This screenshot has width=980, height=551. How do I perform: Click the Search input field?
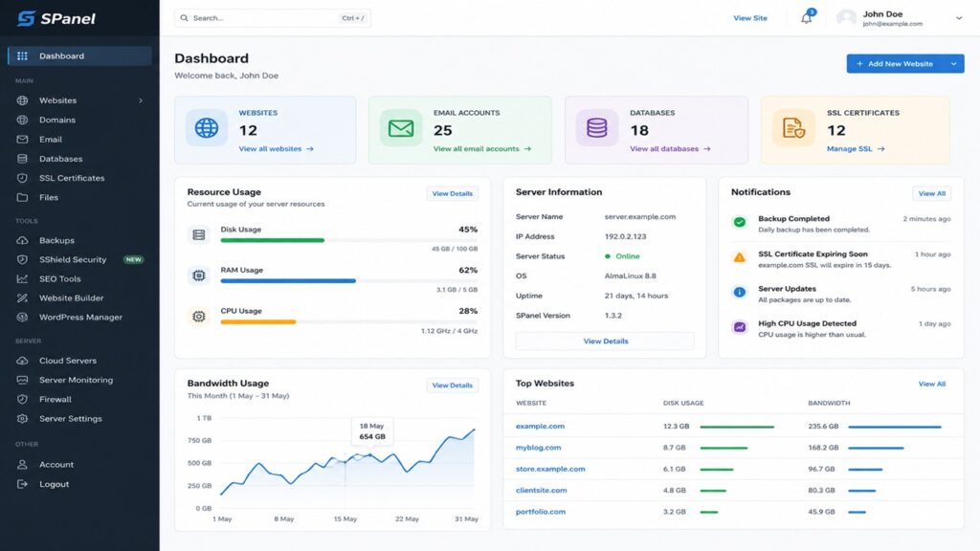[273, 18]
